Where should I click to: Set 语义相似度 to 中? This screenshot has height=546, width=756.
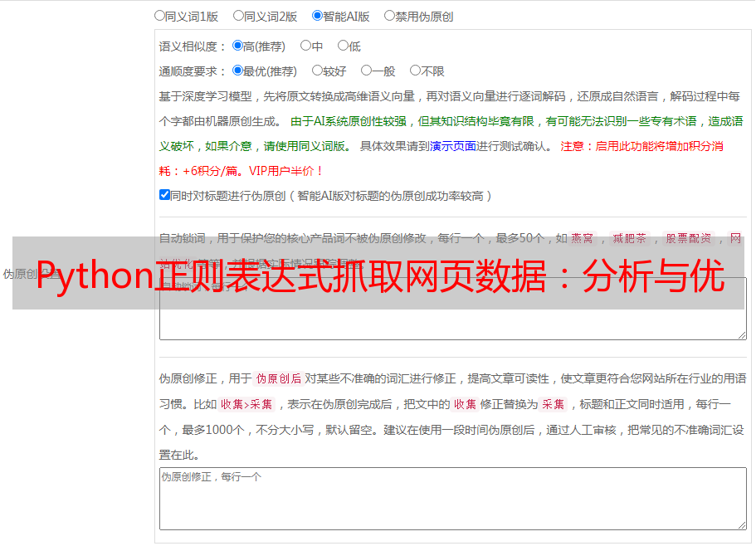[x=305, y=46]
